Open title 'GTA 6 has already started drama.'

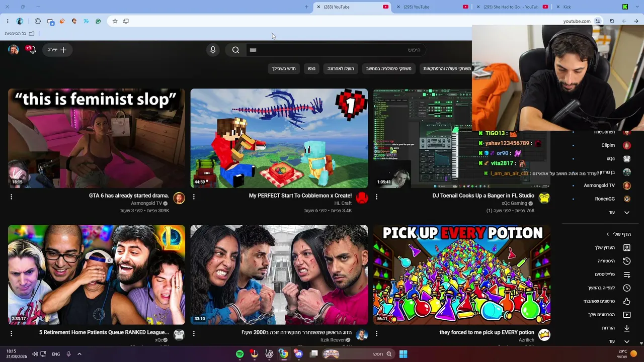click(129, 196)
